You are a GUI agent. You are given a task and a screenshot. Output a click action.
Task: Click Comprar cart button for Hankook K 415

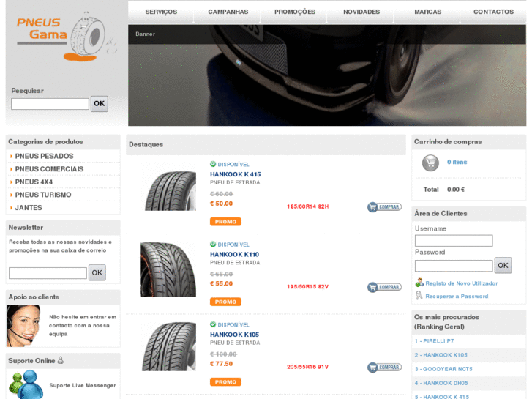click(384, 206)
